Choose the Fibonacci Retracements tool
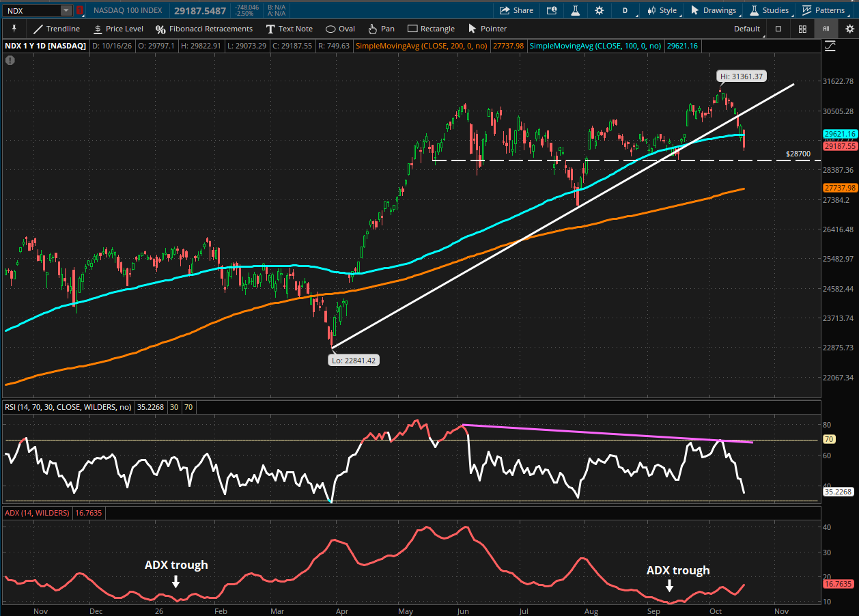The width and height of the screenshot is (859, 616). coord(204,29)
